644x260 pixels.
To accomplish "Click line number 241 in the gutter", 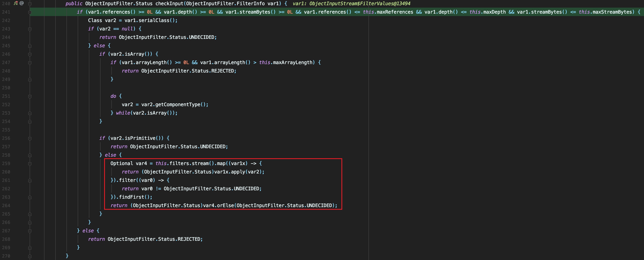I will point(6,12).
